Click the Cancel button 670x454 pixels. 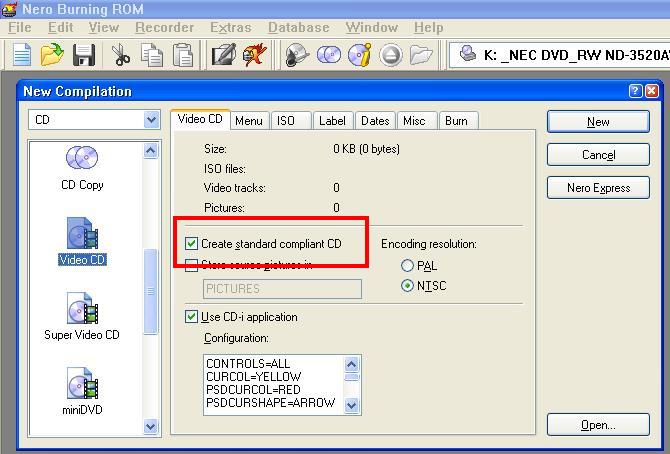coord(598,155)
